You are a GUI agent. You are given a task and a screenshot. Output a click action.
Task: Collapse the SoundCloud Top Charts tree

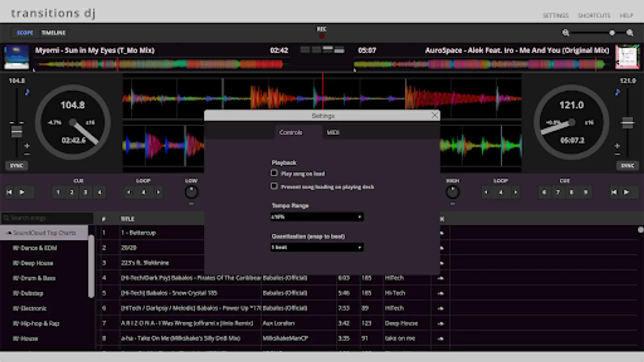9,233
